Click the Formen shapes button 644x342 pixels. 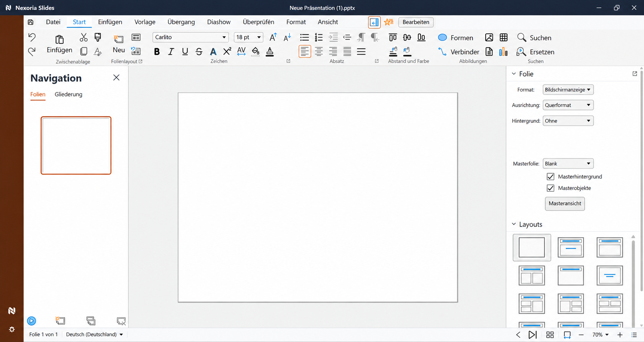(x=455, y=37)
